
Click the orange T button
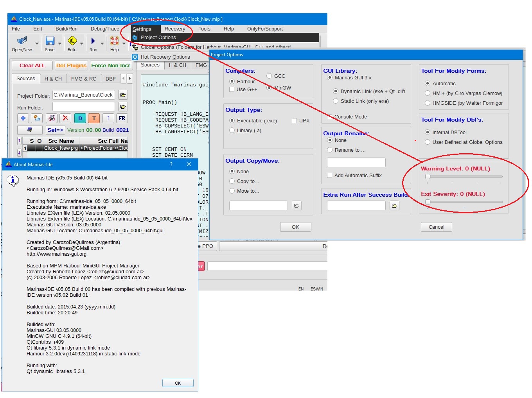(94, 118)
